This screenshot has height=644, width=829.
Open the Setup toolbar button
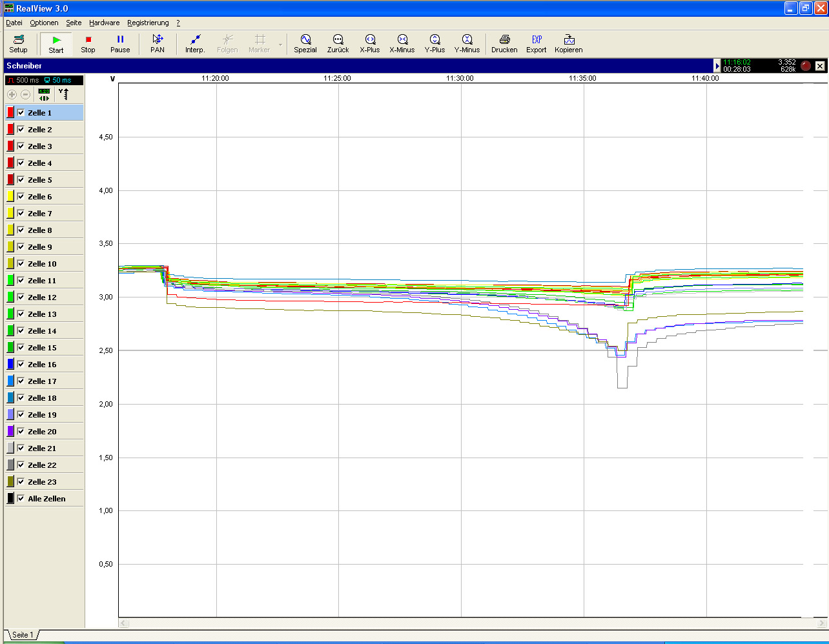(x=18, y=43)
